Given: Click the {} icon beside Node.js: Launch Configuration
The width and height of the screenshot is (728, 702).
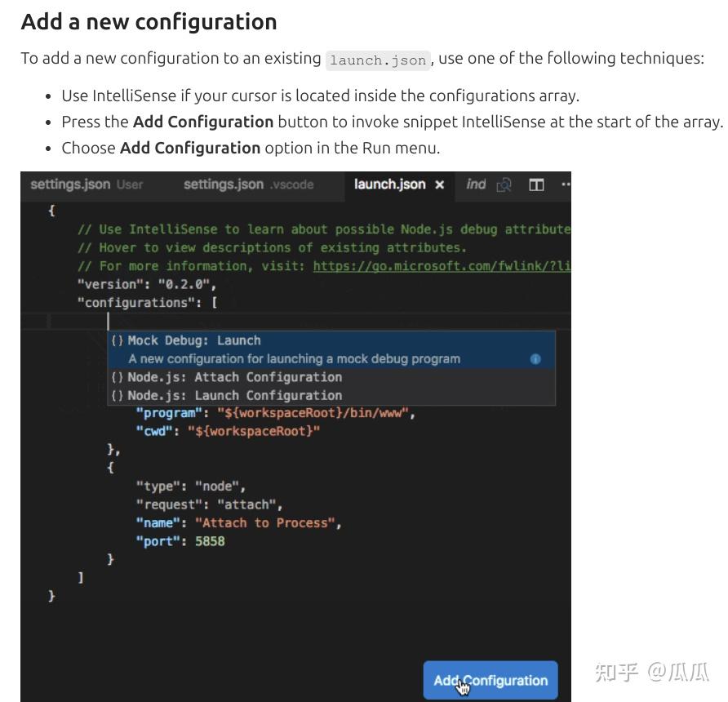Looking at the screenshot, I should click(x=117, y=395).
